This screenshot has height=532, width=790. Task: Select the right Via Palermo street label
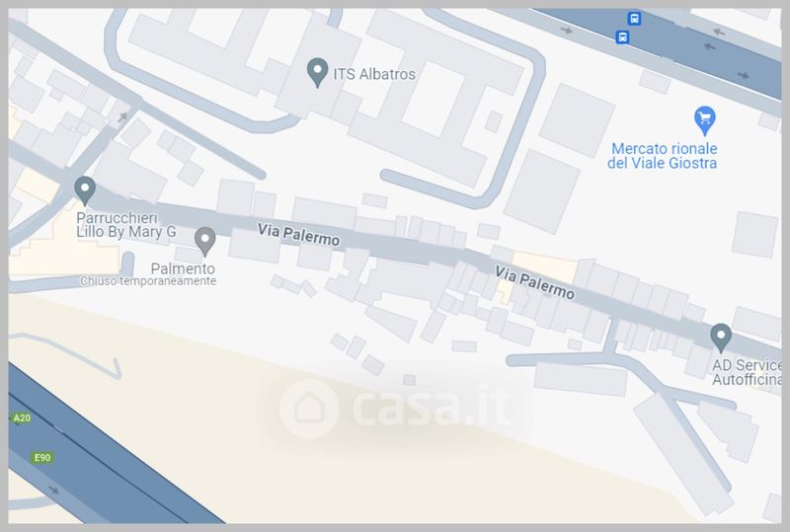coord(534,283)
